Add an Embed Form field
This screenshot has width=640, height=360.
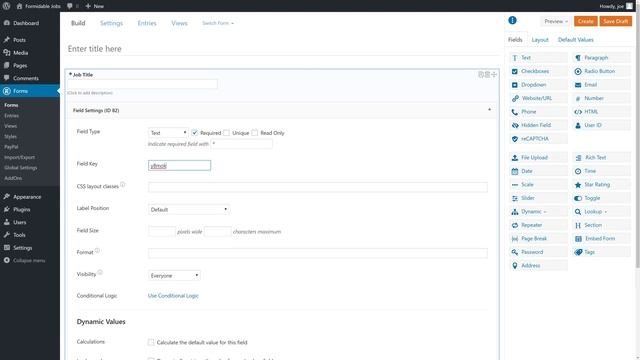pos(601,238)
